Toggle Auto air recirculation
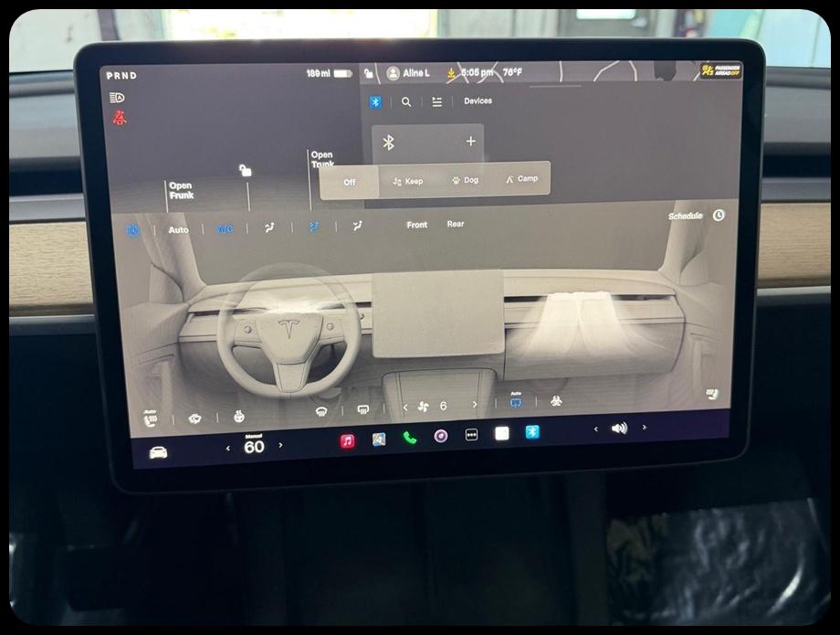This screenshot has width=840, height=635. tap(516, 401)
